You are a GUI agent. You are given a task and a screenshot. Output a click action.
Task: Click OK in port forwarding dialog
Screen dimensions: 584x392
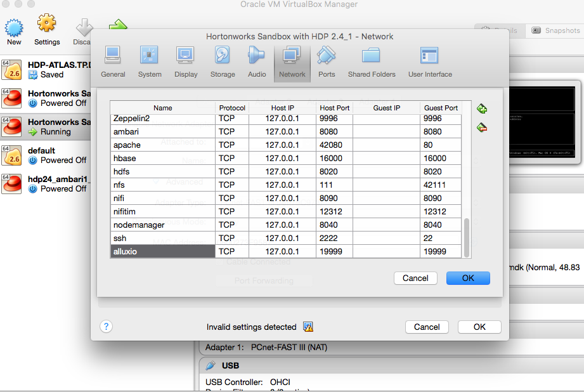point(468,278)
